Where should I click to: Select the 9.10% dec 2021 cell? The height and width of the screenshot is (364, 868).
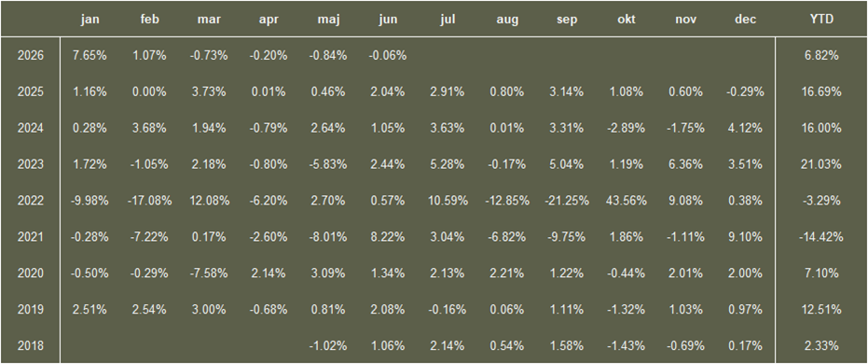(x=745, y=237)
